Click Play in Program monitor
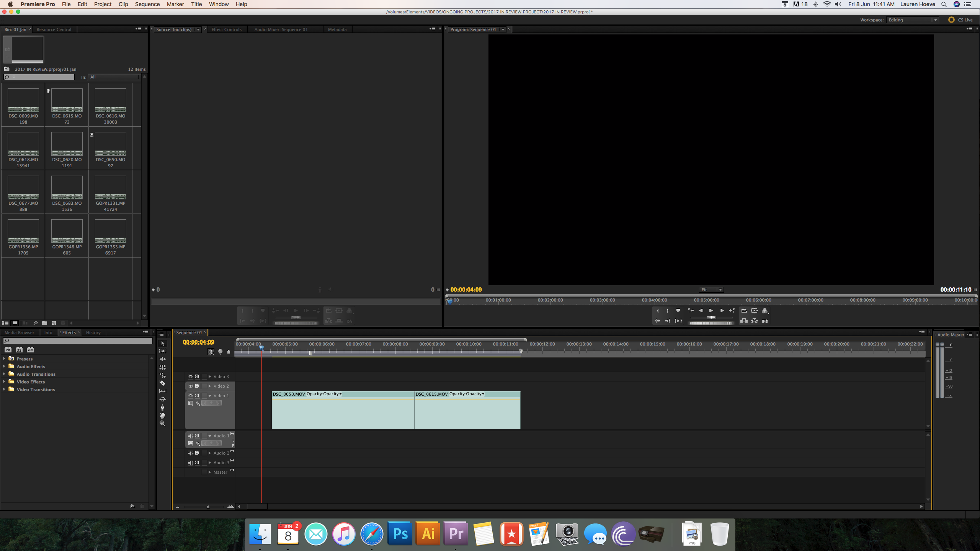Image resolution: width=980 pixels, height=551 pixels. coord(711,311)
